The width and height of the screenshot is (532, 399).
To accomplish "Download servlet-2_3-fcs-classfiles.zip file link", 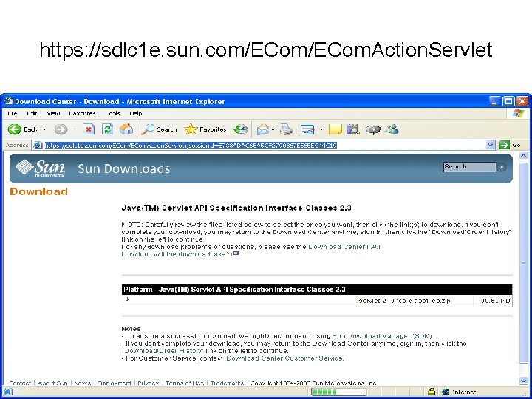I will (404, 301).
